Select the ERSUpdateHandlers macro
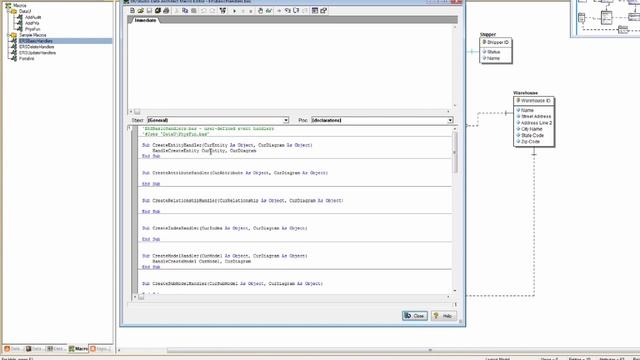The image size is (640, 360). click(38, 53)
